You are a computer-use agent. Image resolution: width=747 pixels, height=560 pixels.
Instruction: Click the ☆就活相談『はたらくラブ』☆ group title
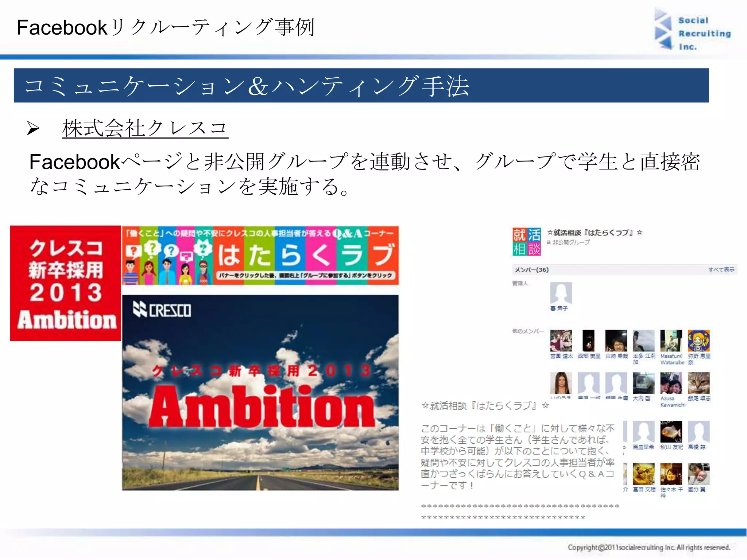[x=595, y=233]
